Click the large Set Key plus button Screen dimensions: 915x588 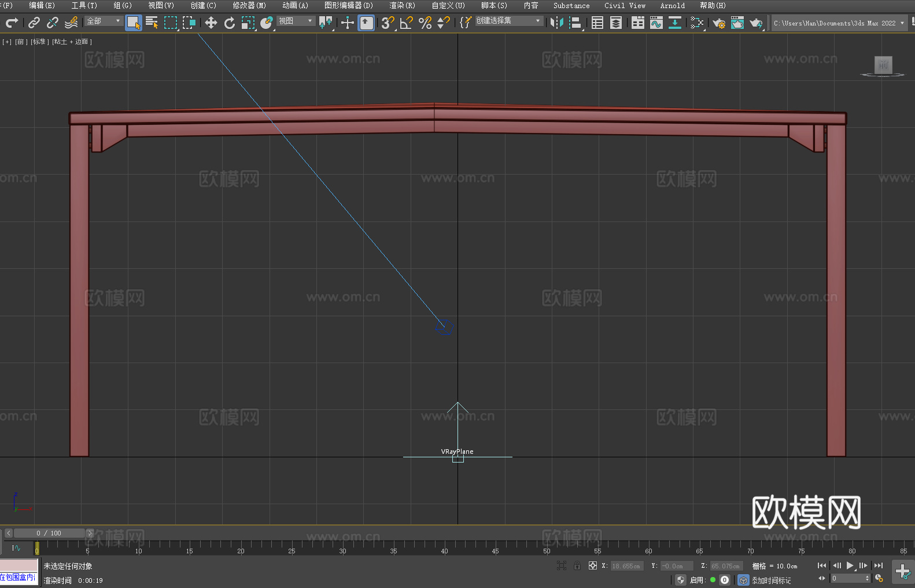[x=903, y=572]
